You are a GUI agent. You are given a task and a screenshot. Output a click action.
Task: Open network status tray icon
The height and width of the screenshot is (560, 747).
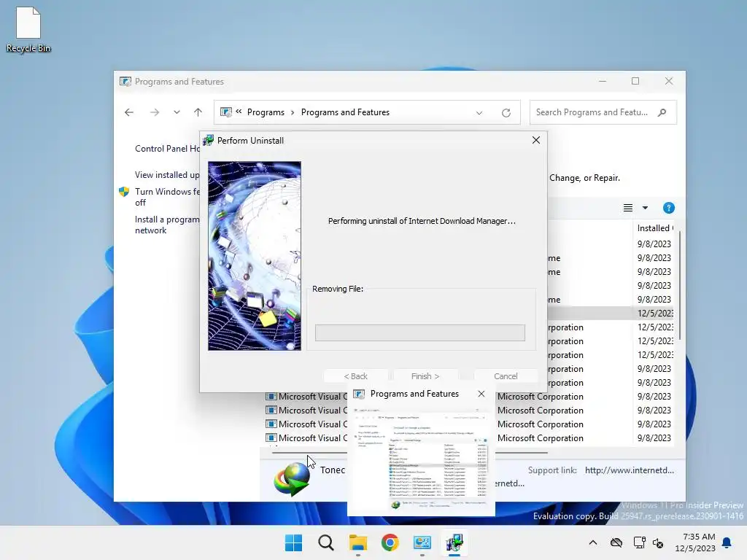click(x=639, y=542)
